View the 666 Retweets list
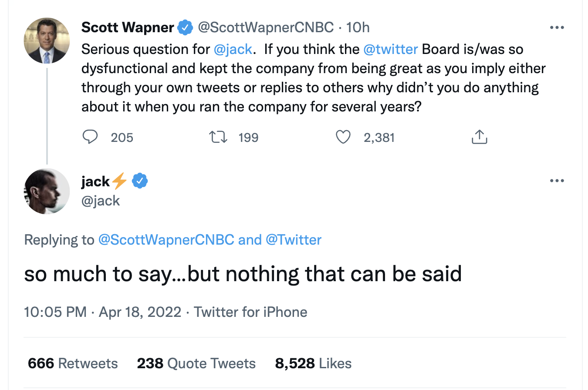Viewport: 588px width, 390px height. tap(73, 363)
